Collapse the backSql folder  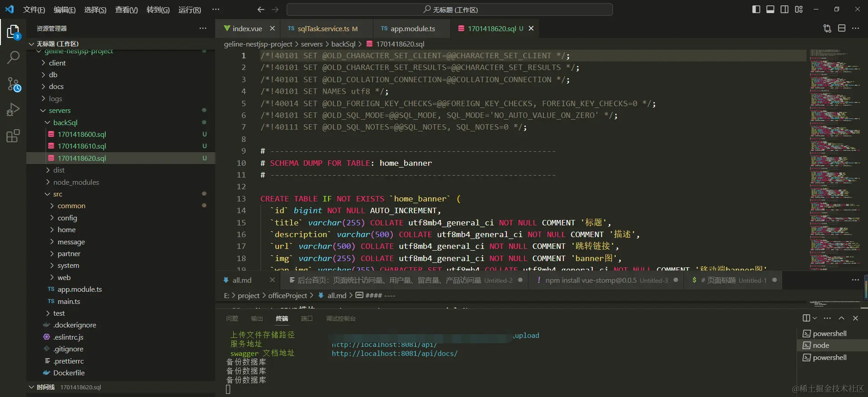65,122
